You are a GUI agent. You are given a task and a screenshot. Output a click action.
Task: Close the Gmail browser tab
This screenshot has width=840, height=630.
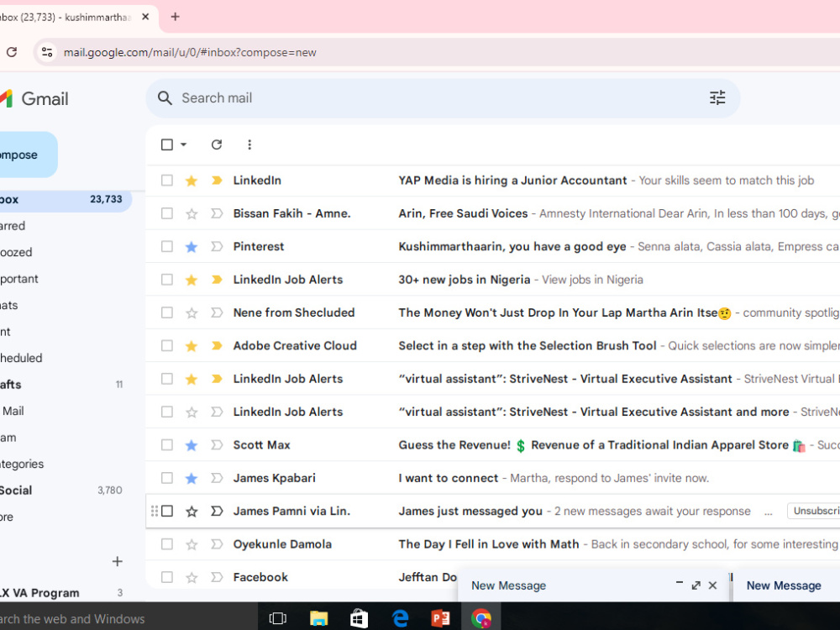(x=145, y=17)
